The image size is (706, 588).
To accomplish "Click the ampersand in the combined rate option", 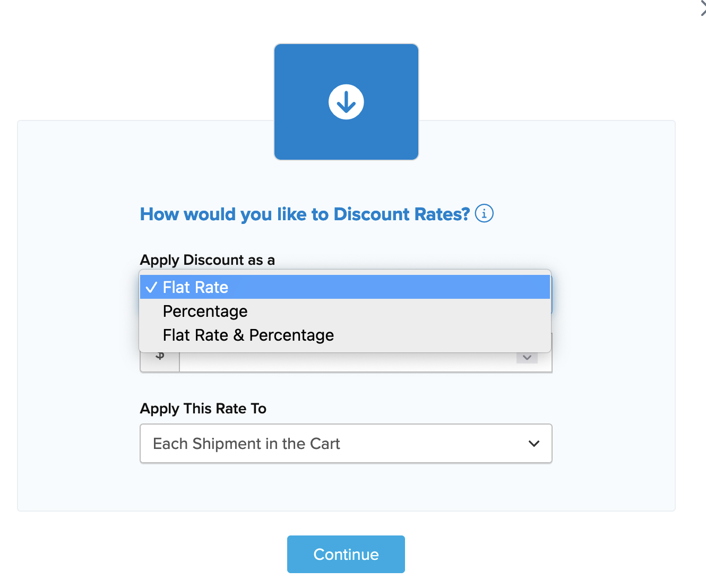I will pyautogui.click(x=239, y=335).
